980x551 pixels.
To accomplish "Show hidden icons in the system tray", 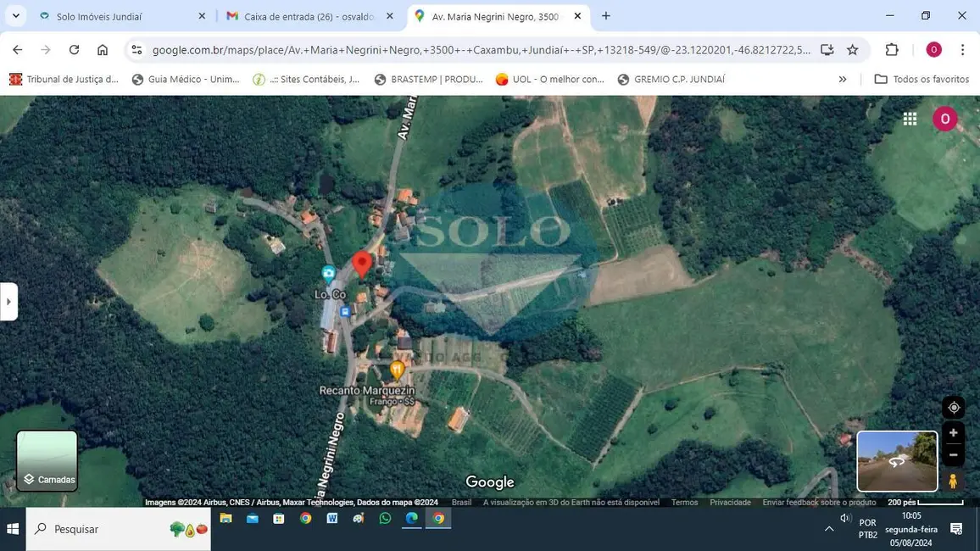I will (829, 528).
